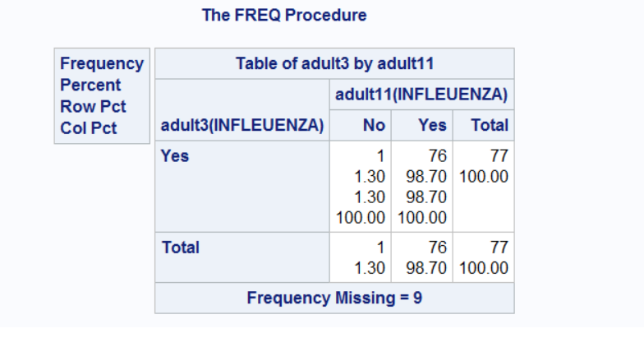Click the "The FREQ Procedure" title
Image resolution: width=644 pixels, height=347 pixels.
[284, 15]
